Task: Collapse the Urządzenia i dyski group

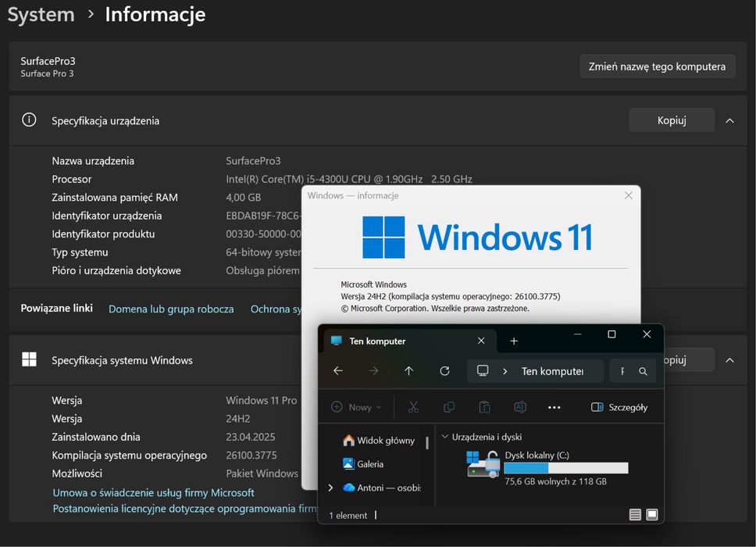Action: click(x=445, y=438)
